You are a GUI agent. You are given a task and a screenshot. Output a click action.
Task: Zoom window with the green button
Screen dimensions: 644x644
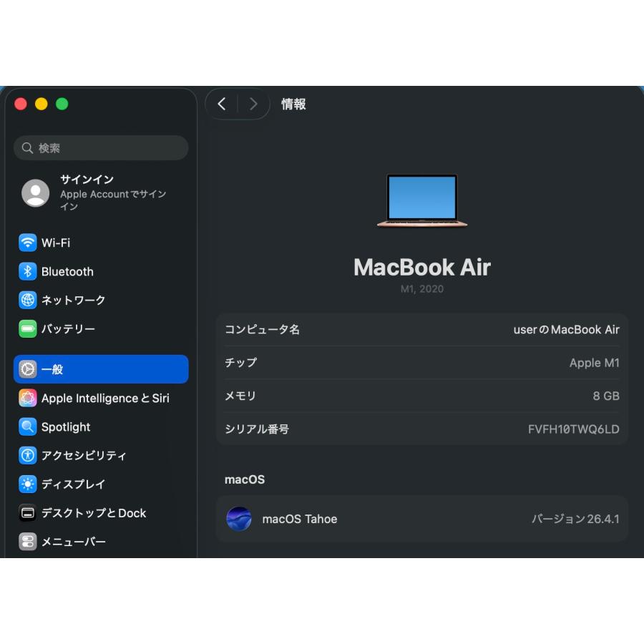coord(62,104)
